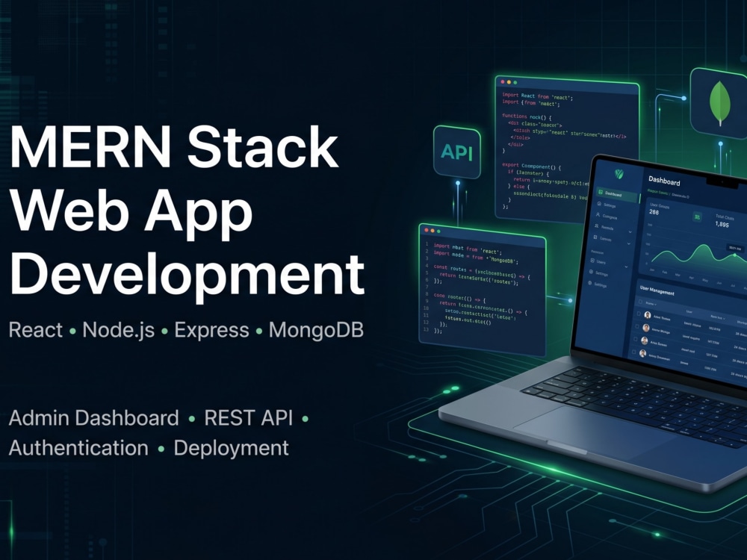Click the "MongoDB" text label
747x560 pixels.
[x=316, y=330]
